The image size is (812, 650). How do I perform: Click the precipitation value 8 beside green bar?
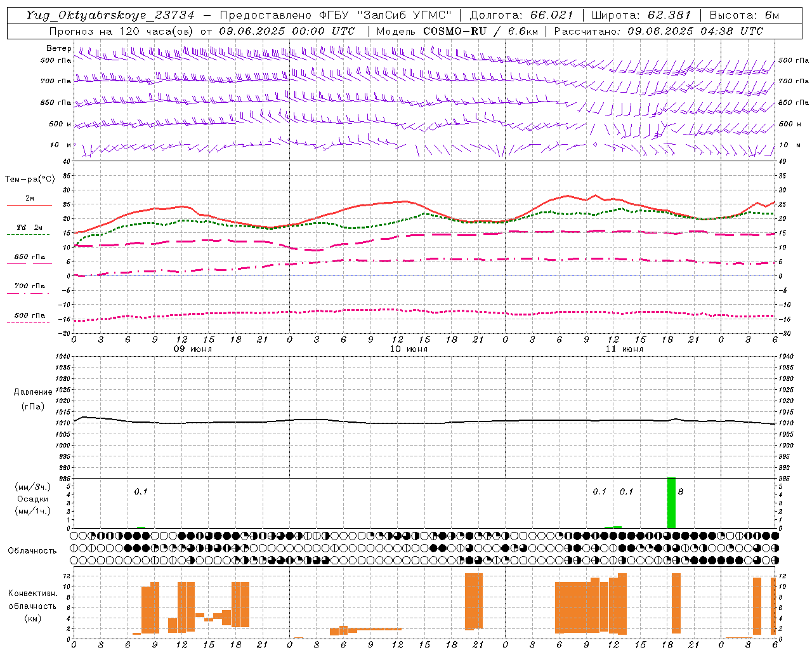pyautogui.click(x=681, y=492)
